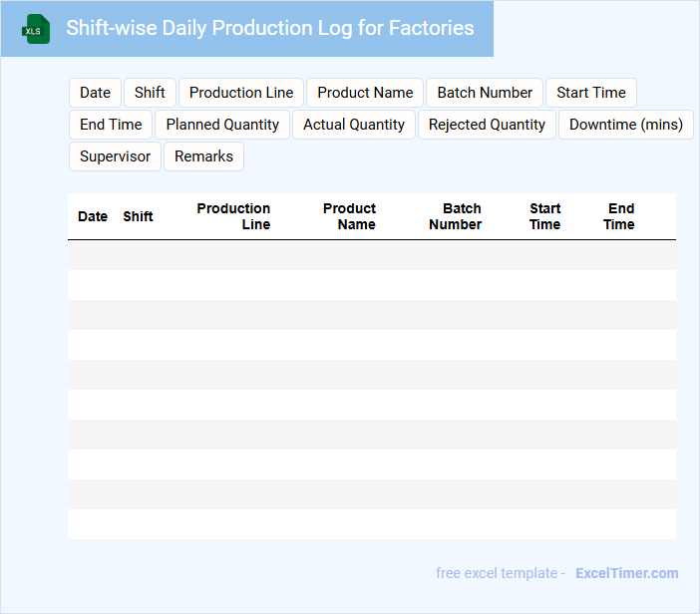Image resolution: width=700 pixels, height=614 pixels.
Task: Select the Production Line column header
Action: [x=234, y=216]
